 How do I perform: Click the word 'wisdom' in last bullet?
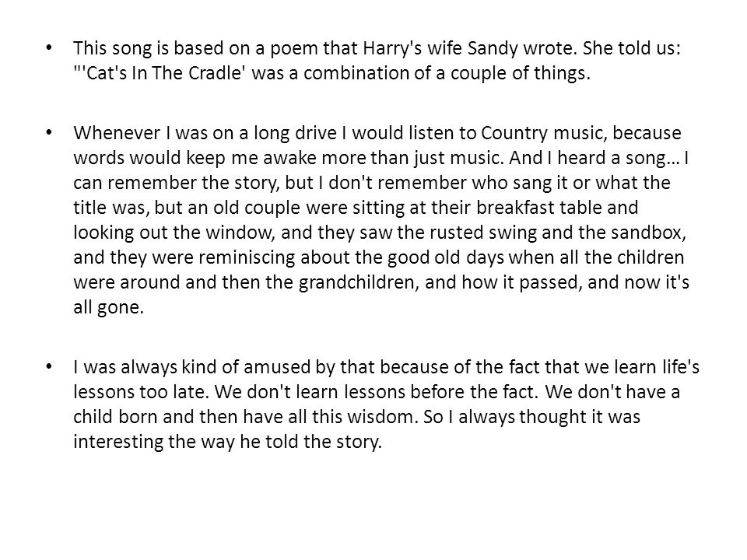[382, 417]
